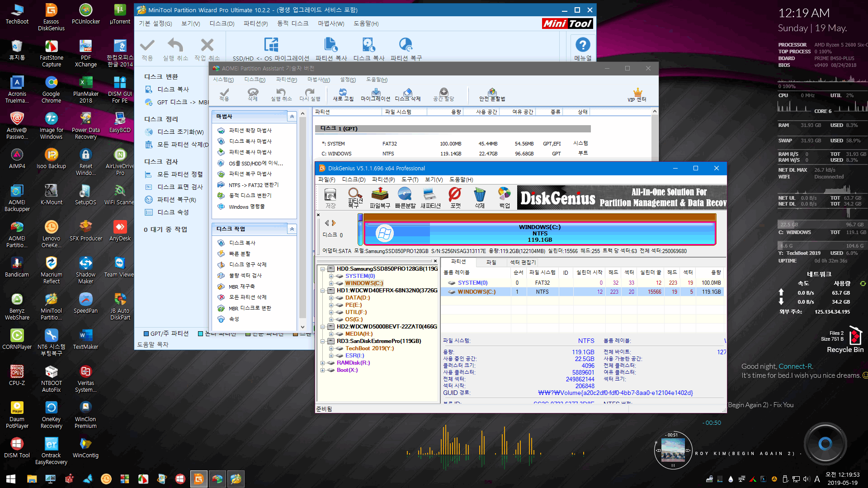Click MiniTool Disk Copy (디스크 복사) toolbar icon

[x=369, y=50]
